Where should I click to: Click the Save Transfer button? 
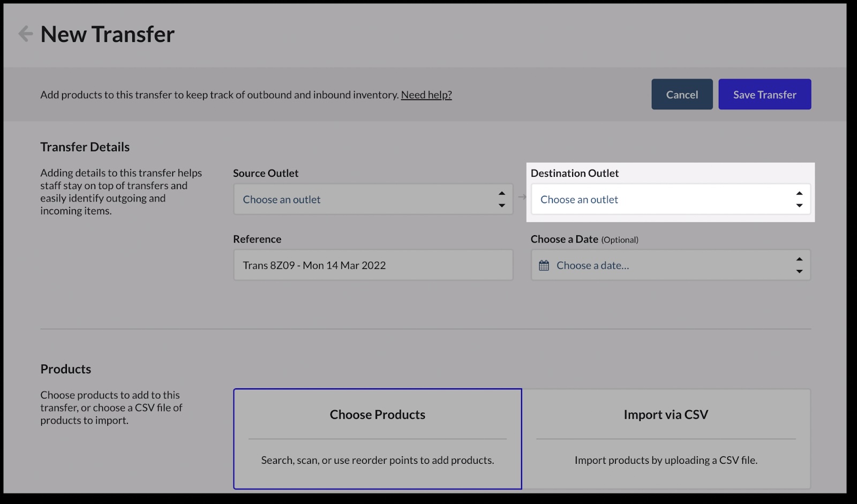click(764, 94)
